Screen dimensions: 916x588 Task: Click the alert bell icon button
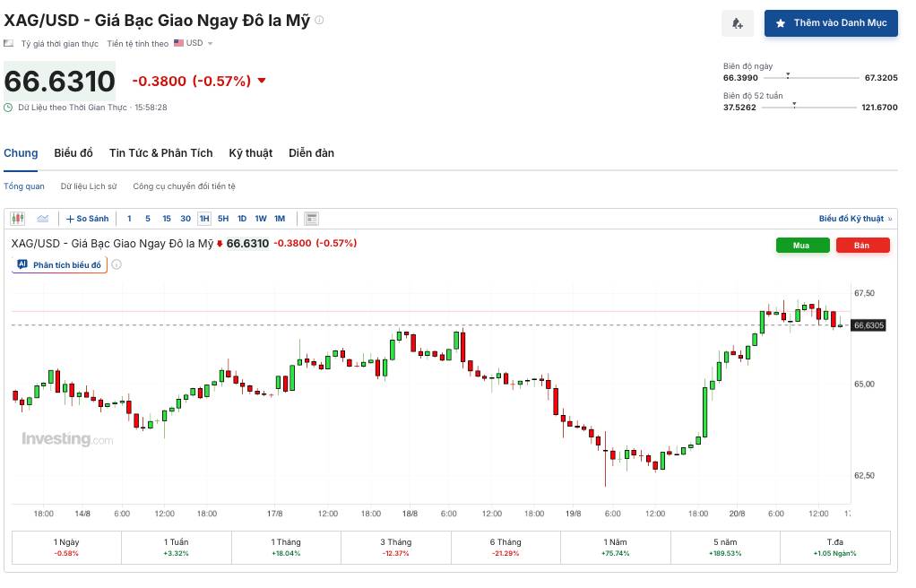[738, 23]
